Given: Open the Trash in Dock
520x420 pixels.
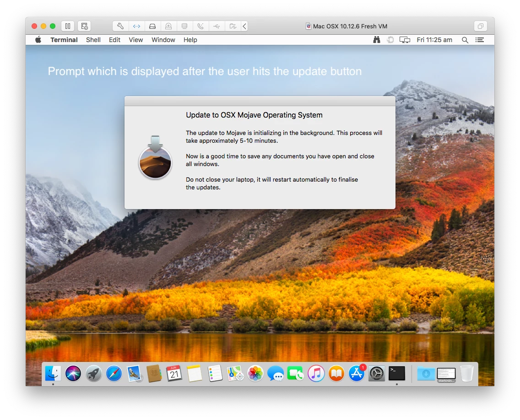Looking at the screenshot, I should pyautogui.click(x=467, y=374).
